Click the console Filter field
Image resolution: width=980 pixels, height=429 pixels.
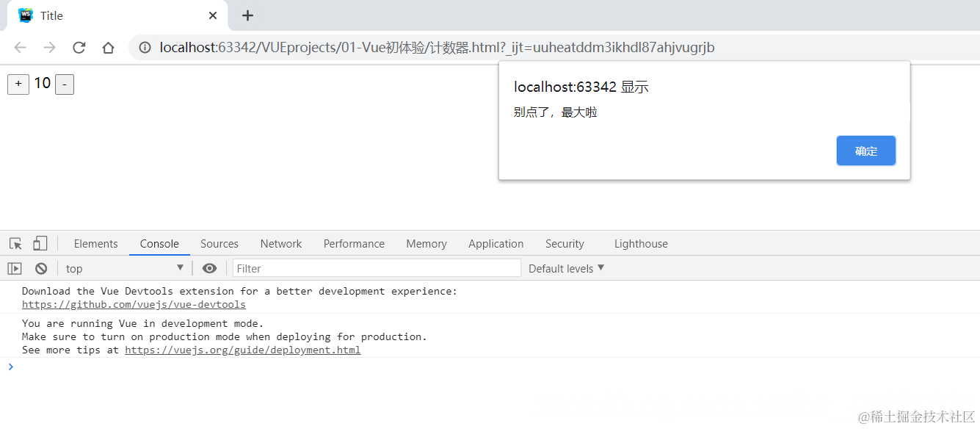[377, 268]
